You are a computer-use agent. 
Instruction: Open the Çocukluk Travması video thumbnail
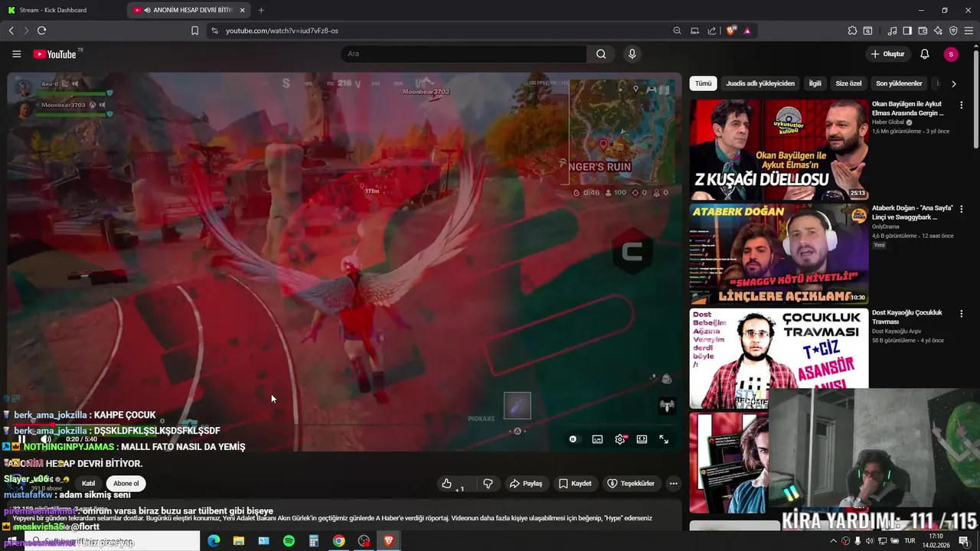pyautogui.click(x=779, y=358)
